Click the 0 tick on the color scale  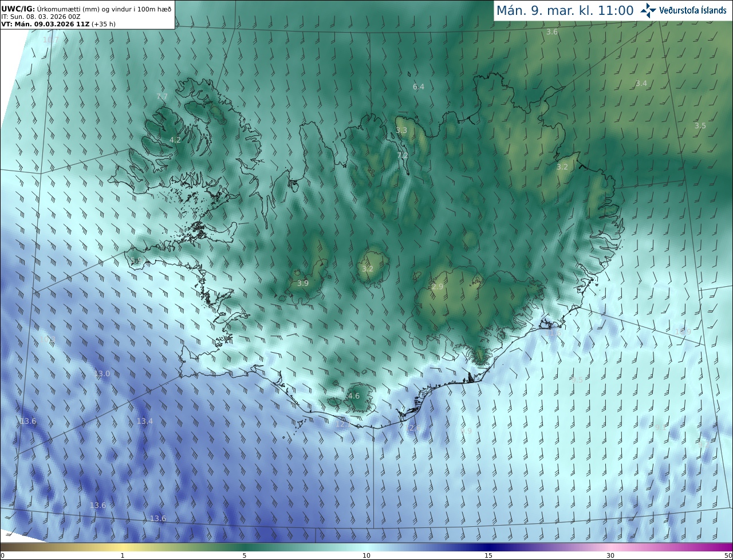[2, 555]
